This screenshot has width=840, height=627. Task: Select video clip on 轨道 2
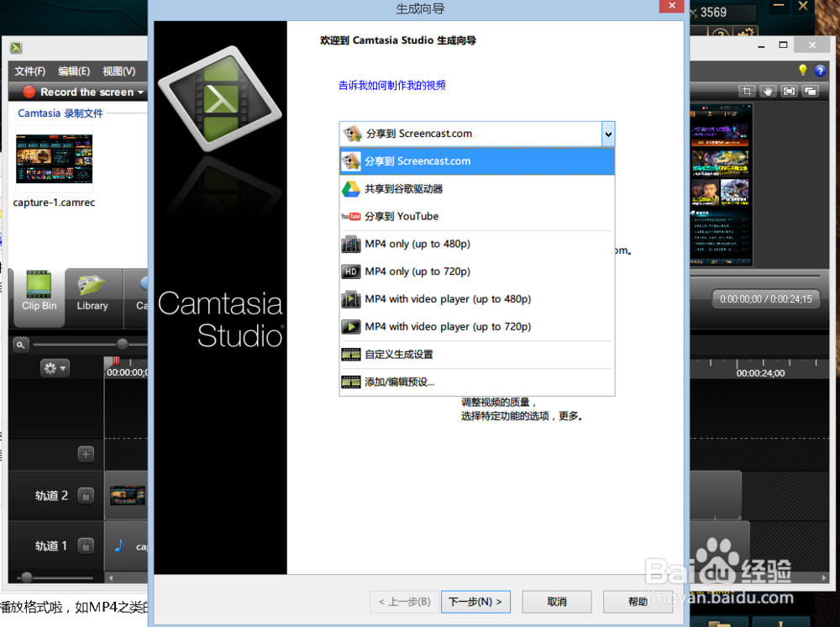127,495
